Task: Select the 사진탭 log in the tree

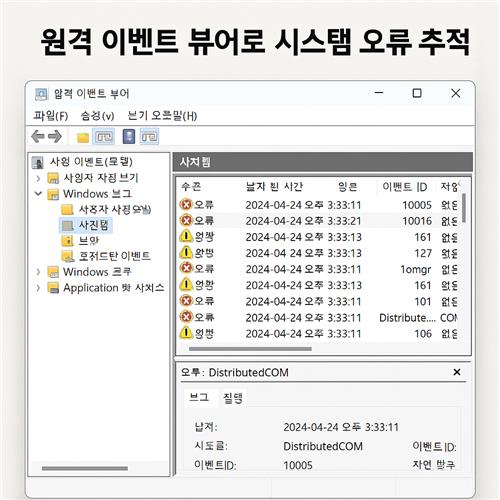Action: coord(94,225)
